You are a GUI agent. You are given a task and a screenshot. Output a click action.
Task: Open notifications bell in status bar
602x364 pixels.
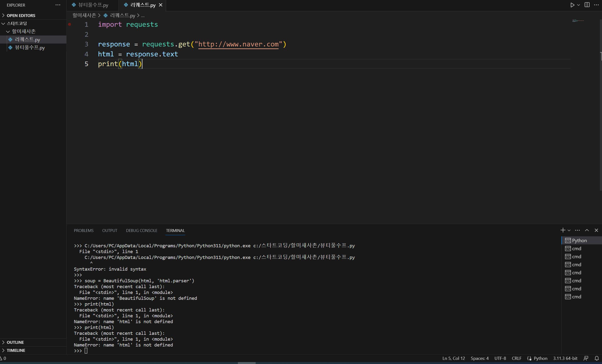pyautogui.click(x=596, y=358)
